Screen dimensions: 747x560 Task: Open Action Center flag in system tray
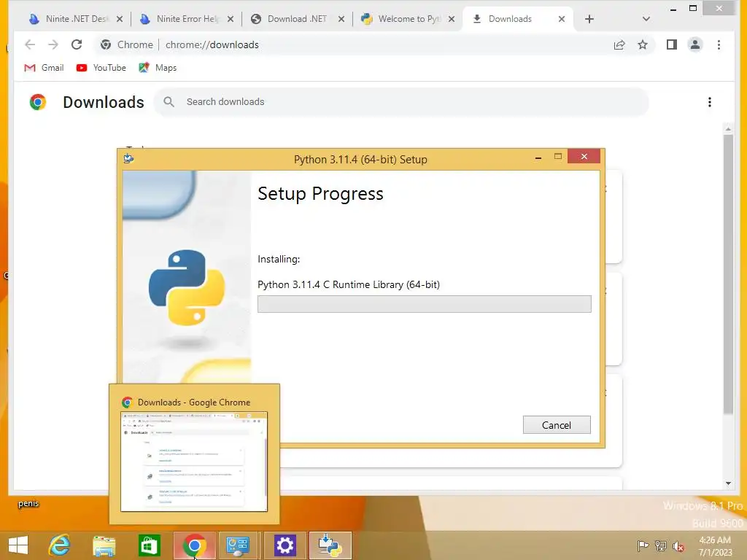click(x=643, y=545)
